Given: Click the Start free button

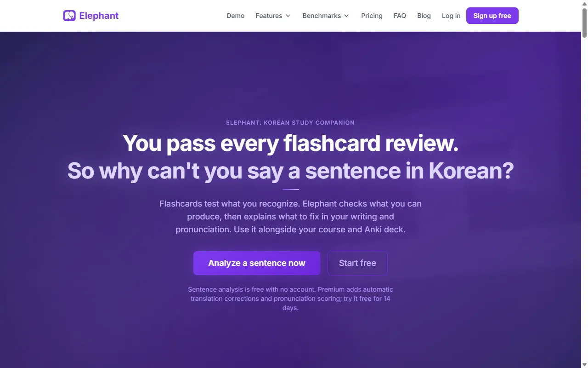Looking at the screenshot, I should pyautogui.click(x=357, y=263).
